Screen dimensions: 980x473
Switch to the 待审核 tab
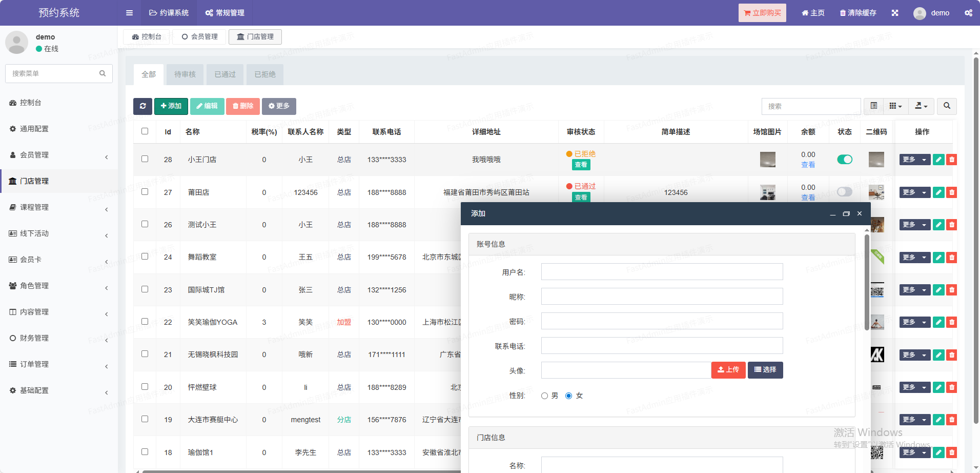tap(185, 74)
